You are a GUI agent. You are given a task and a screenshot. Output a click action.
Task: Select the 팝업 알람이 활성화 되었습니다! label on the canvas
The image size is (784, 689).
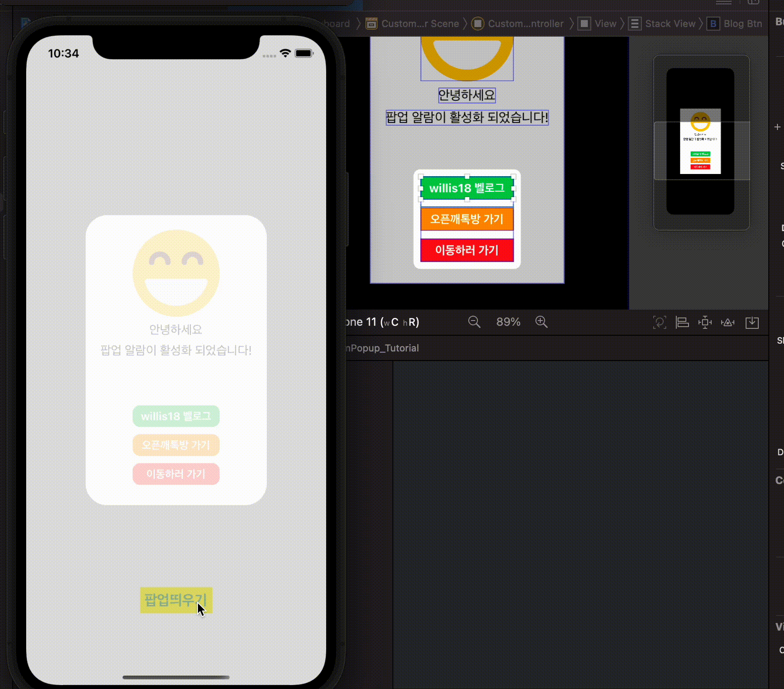(x=467, y=117)
